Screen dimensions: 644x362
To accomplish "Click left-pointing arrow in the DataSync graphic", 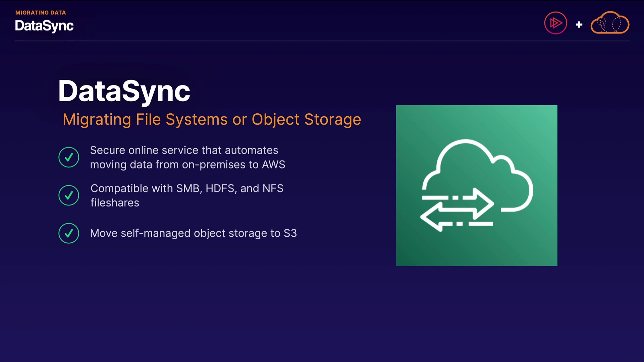I will [431, 217].
